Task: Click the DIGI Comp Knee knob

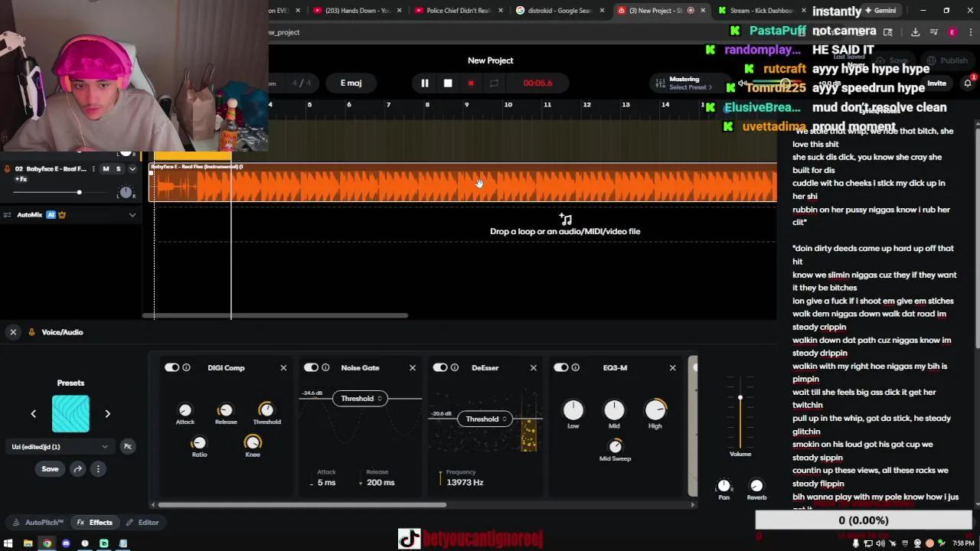Action: [253, 443]
